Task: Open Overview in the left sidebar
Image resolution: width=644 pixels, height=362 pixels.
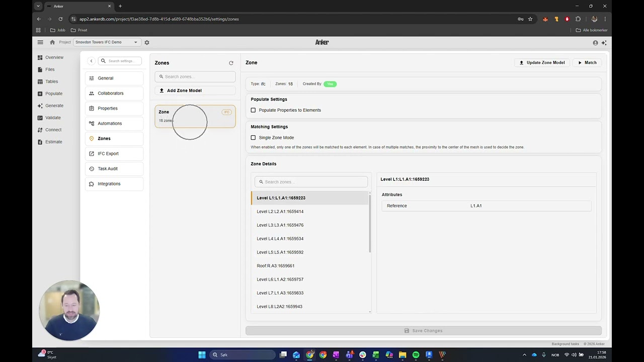Action: 51,57
